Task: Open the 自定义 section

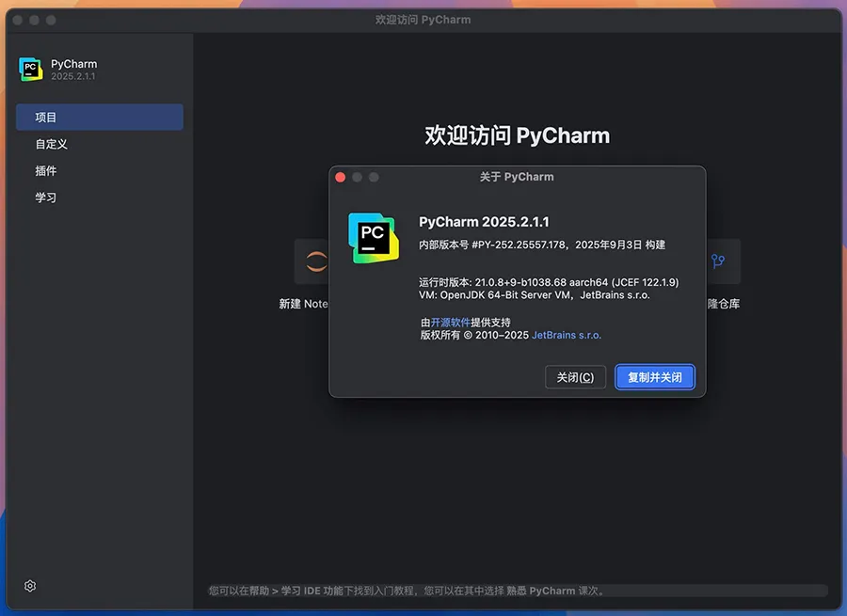Action: click(52, 144)
